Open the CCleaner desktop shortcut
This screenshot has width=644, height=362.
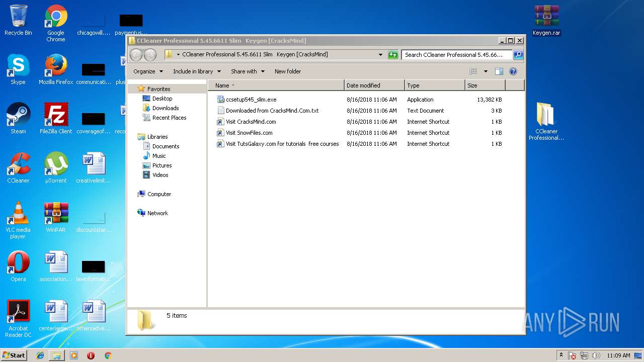pos(18,168)
